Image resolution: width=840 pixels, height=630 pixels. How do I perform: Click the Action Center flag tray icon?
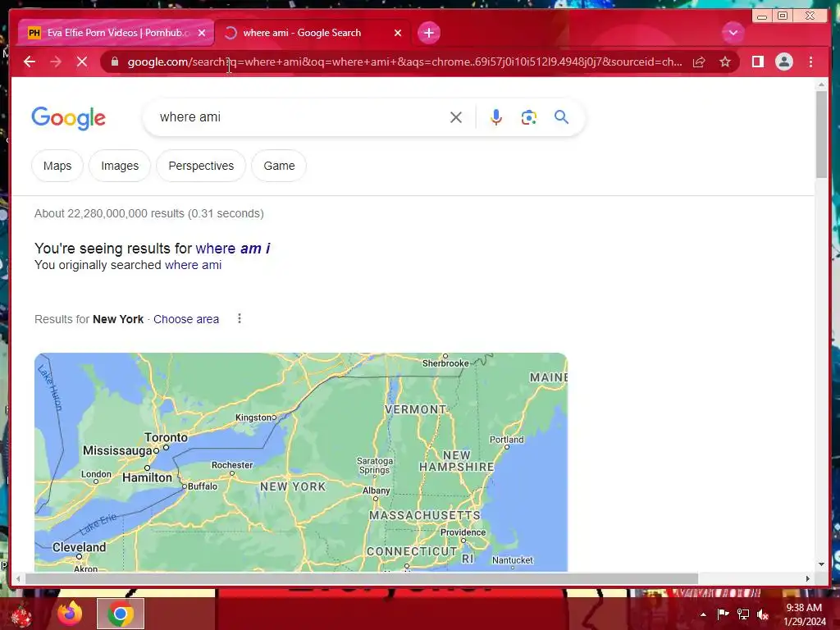pos(723,614)
